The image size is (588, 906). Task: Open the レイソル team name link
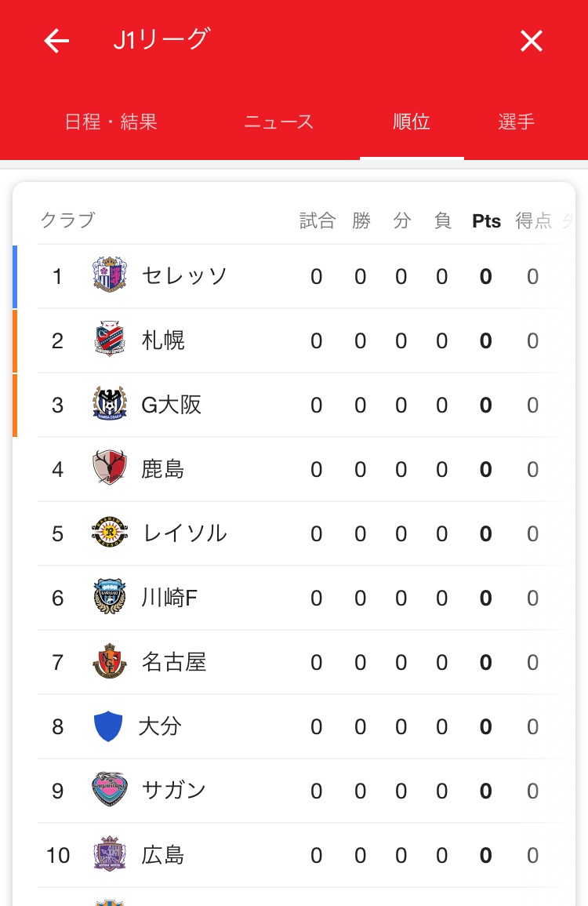coord(185,533)
